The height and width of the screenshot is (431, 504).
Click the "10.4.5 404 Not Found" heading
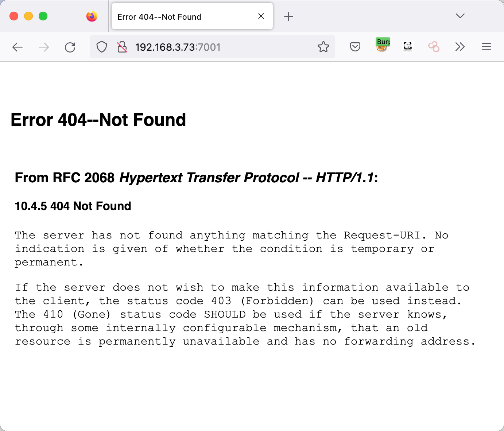click(x=73, y=206)
